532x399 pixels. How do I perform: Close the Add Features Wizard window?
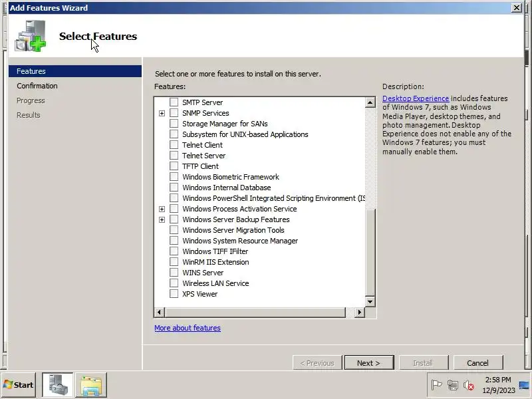pos(517,7)
